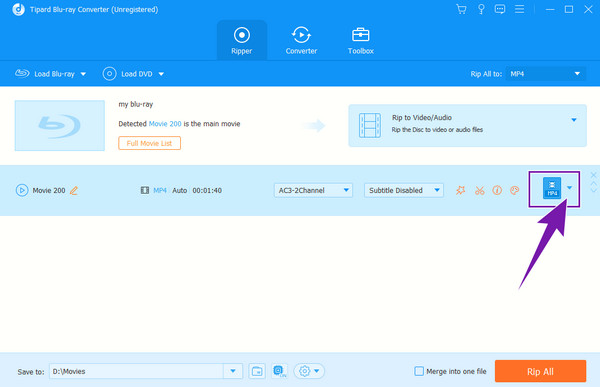Expand the Load Blu-ray dropdown arrow
The image size is (600, 387).
(83, 74)
